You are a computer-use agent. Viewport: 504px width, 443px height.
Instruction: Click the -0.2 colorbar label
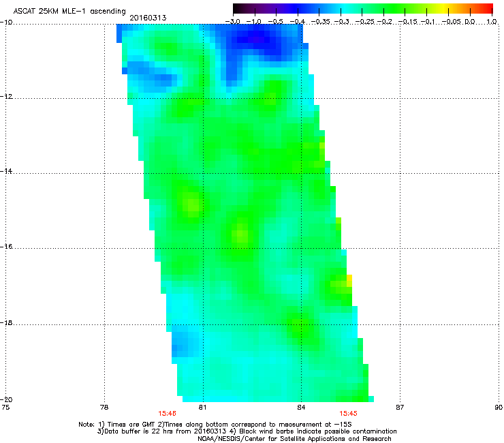pyautogui.click(x=384, y=22)
